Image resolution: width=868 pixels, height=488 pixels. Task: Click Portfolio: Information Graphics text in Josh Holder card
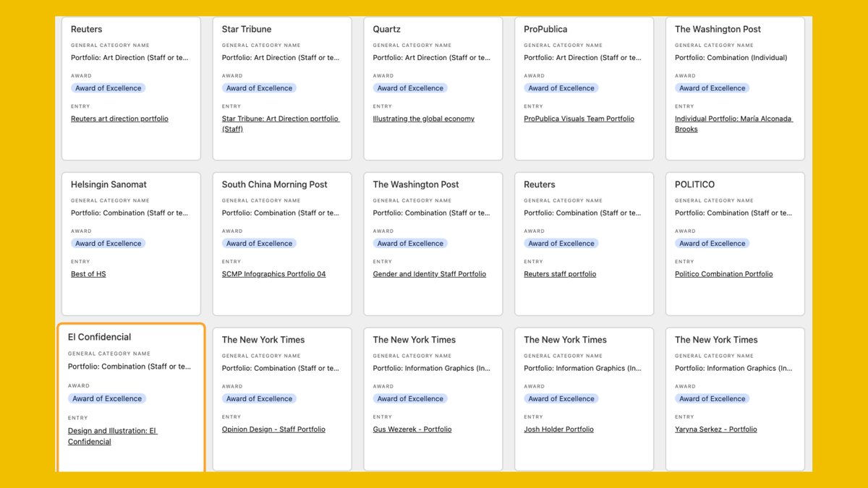tap(582, 368)
